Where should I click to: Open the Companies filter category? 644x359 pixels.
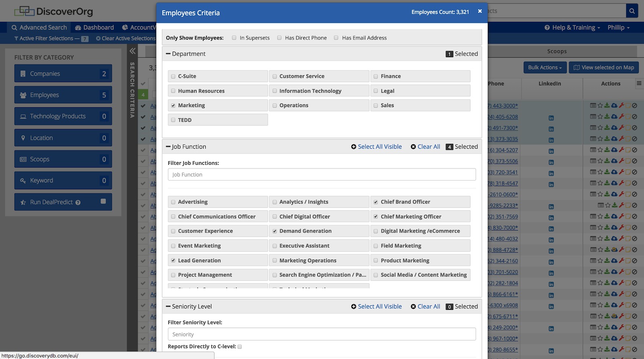(x=63, y=74)
